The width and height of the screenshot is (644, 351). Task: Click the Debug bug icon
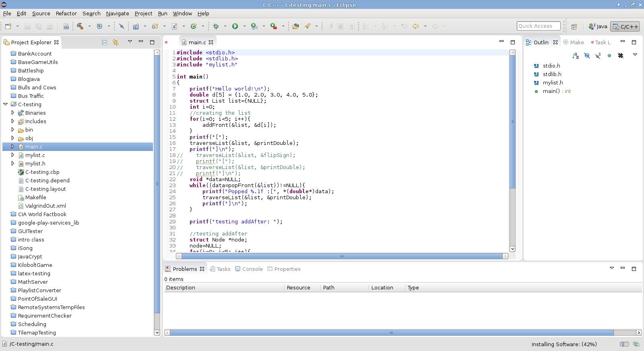[x=216, y=26]
